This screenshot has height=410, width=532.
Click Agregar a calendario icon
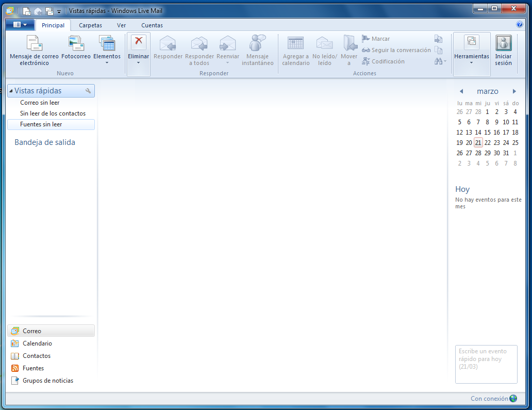(x=295, y=43)
